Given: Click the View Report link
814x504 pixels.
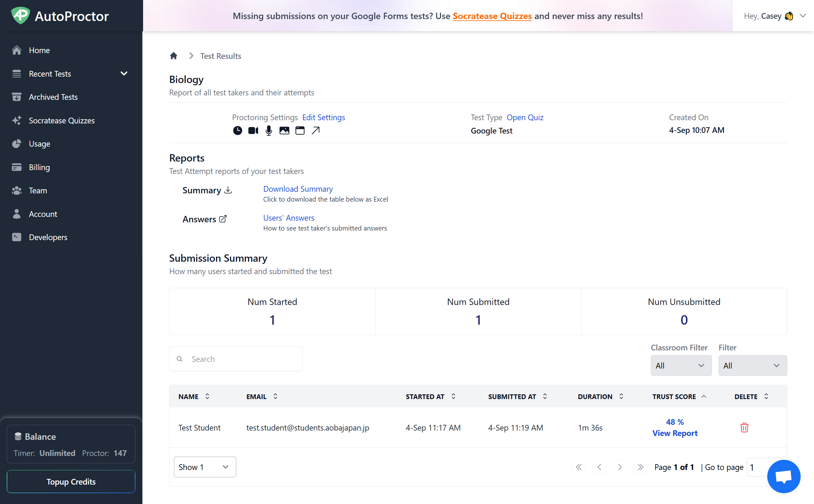Looking at the screenshot, I should [x=675, y=433].
